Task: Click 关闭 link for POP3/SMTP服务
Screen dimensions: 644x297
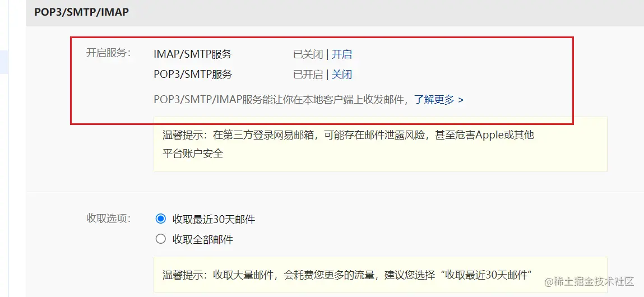Action: (x=342, y=75)
